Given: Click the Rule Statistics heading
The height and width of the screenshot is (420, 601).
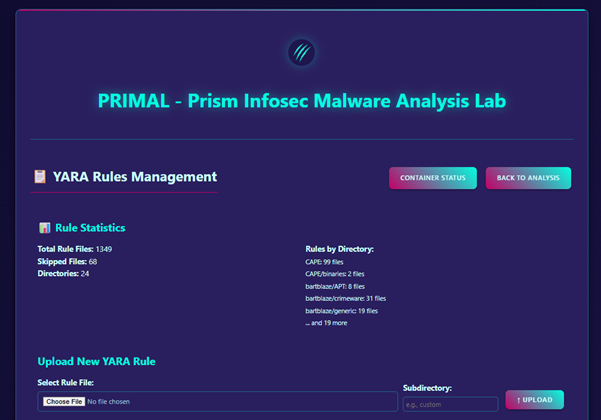Looking at the screenshot, I should pos(90,228).
